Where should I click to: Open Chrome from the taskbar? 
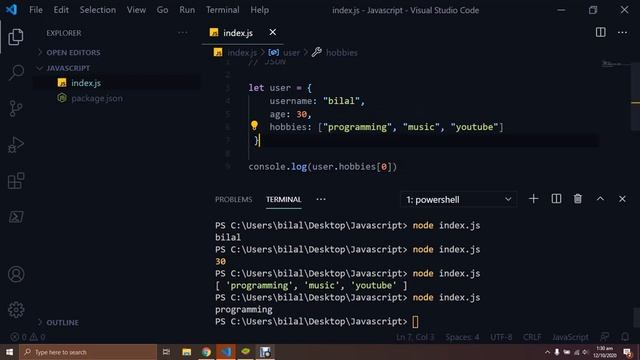[206, 352]
